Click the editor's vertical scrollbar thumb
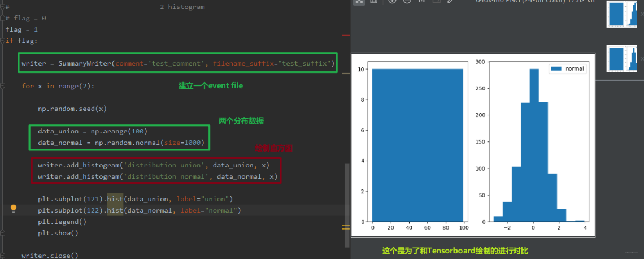 [x=347, y=205]
